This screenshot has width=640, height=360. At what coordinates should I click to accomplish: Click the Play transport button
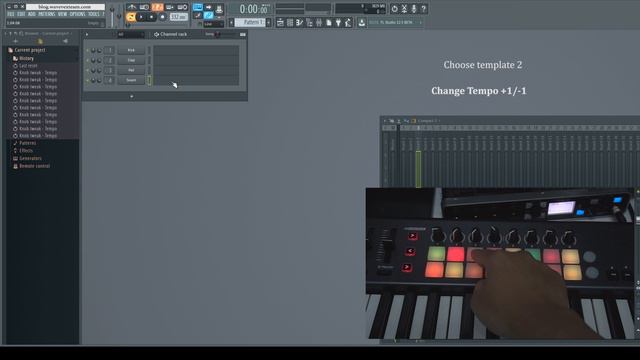[141, 17]
